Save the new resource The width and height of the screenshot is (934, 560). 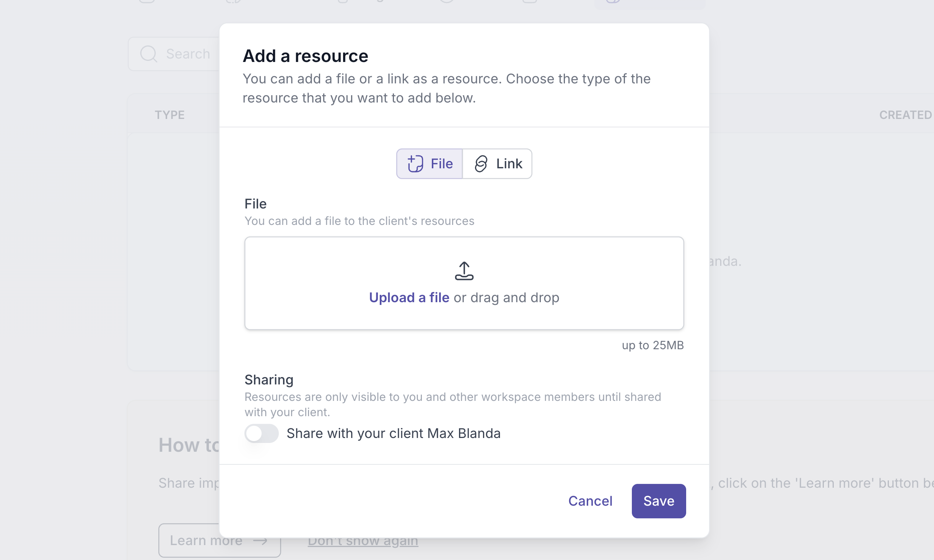[659, 501]
